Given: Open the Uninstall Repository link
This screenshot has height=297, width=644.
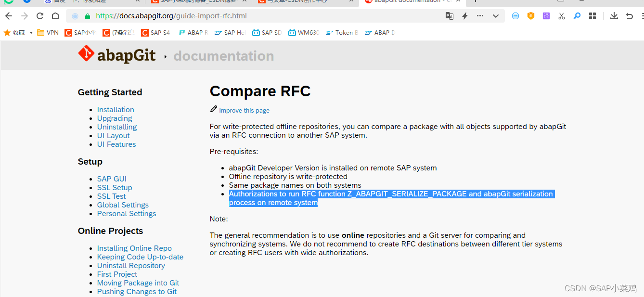Looking at the screenshot, I should [x=131, y=265].
